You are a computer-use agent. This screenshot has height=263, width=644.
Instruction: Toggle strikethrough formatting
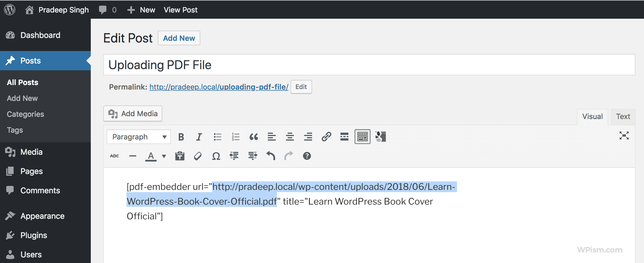(114, 156)
